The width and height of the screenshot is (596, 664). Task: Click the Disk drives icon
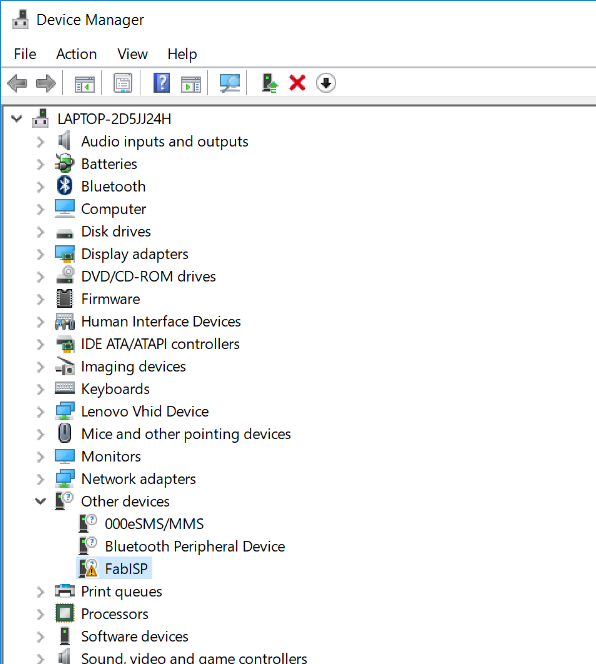point(65,233)
